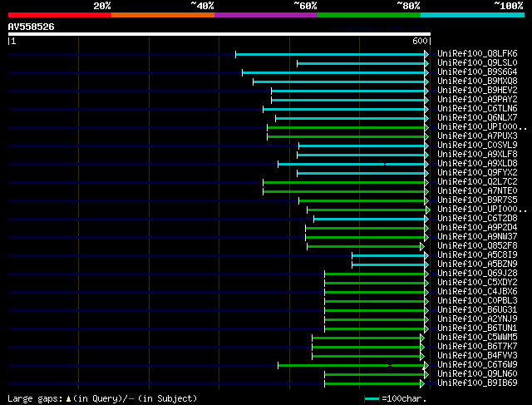Open hit label UniRef100_Q9LSL0
Viewport: 532px width, 405px height.
click(x=477, y=63)
